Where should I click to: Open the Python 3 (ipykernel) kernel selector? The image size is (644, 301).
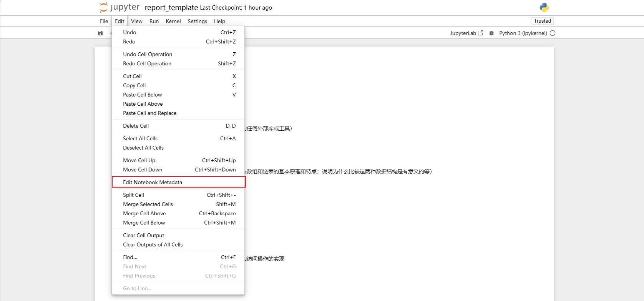tap(523, 33)
